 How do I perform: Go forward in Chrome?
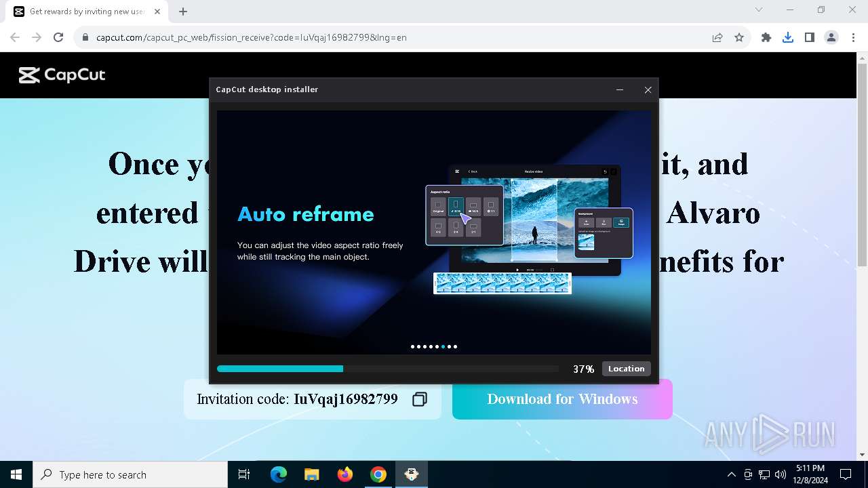[37, 37]
